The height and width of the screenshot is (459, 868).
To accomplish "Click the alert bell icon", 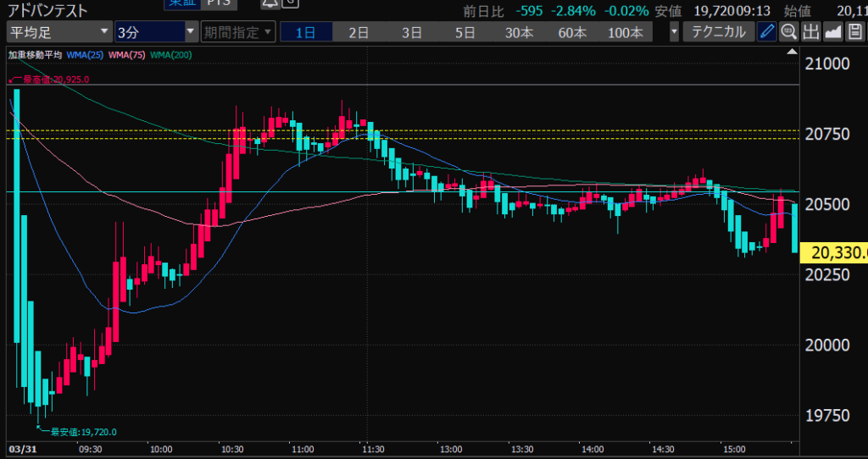I will click(270, 3).
